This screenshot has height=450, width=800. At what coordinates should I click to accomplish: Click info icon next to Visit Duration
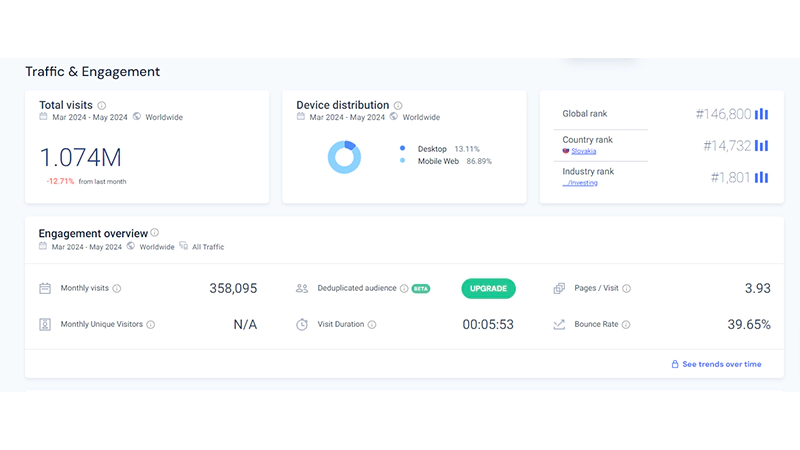pyautogui.click(x=372, y=325)
